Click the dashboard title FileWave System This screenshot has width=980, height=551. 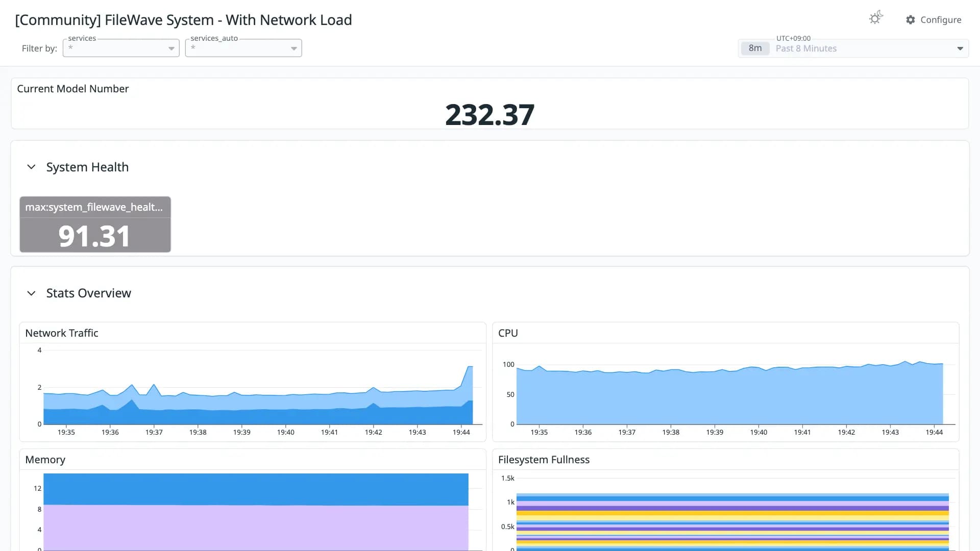point(184,20)
